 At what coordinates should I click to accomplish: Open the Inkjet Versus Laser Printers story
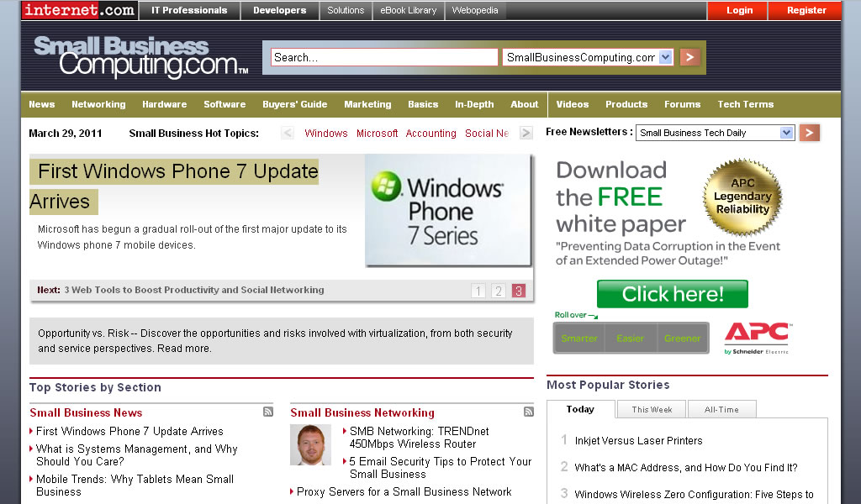pos(638,440)
